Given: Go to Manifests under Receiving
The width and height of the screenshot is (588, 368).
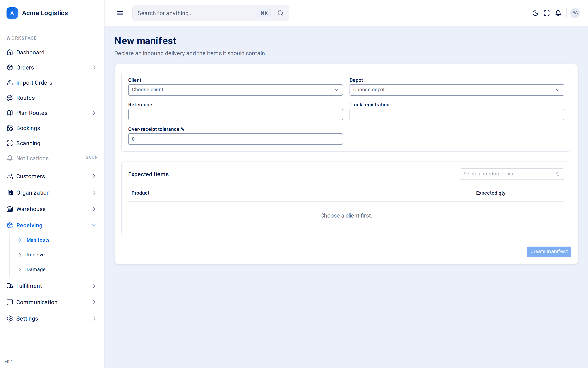Looking at the screenshot, I should click(x=38, y=240).
